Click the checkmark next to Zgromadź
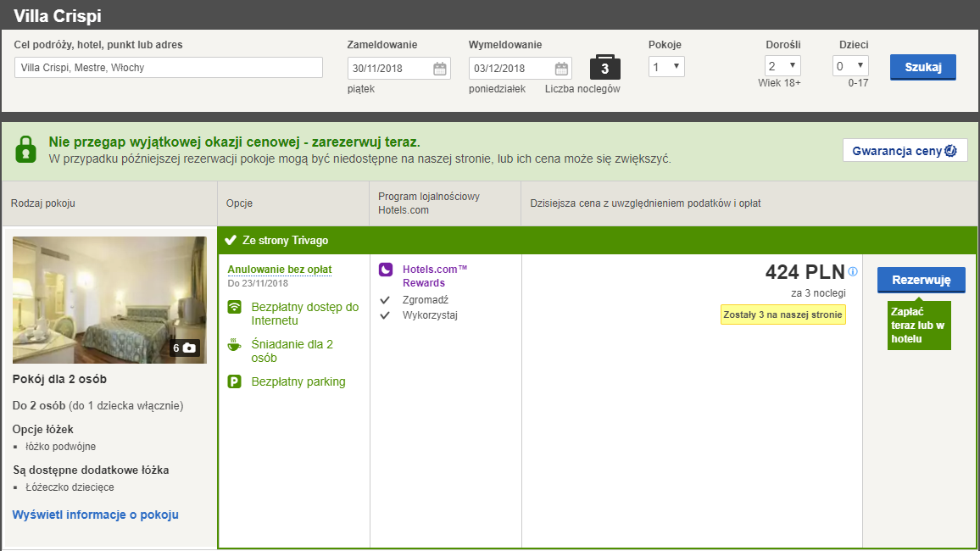The height and width of the screenshot is (551, 980). point(385,300)
